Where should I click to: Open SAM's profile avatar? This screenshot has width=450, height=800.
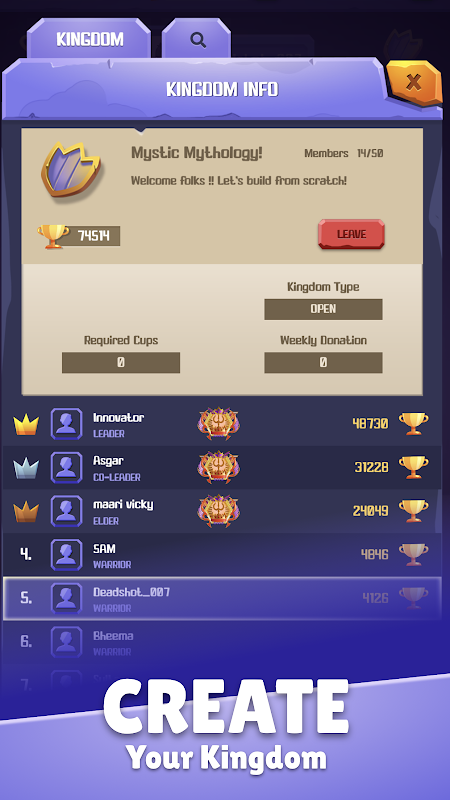click(66, 555)
